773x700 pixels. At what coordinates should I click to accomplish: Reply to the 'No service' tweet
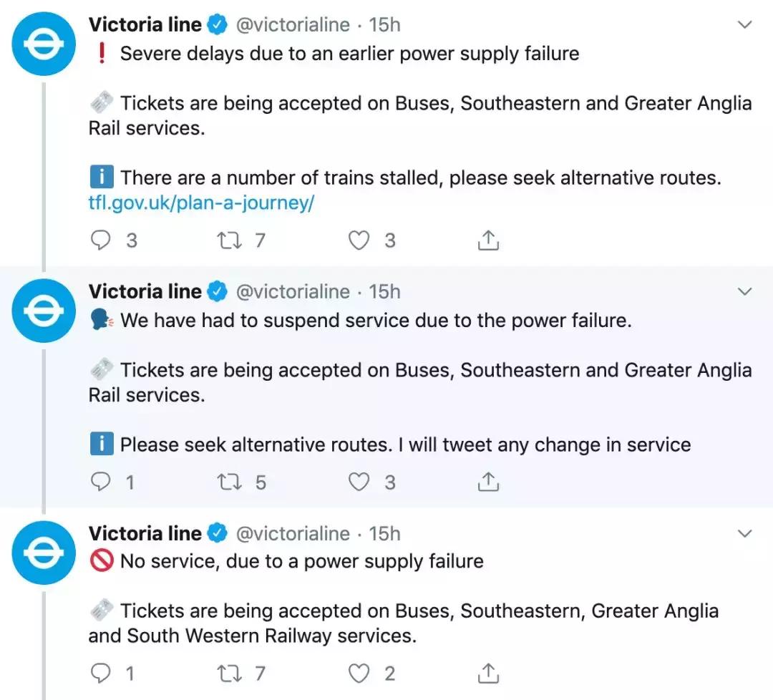tap(101, 674)
